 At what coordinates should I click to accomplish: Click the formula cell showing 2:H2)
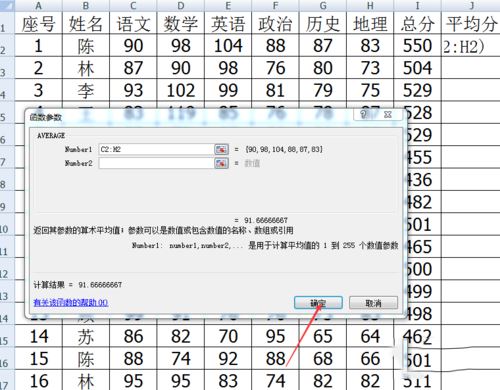(471, 46)
